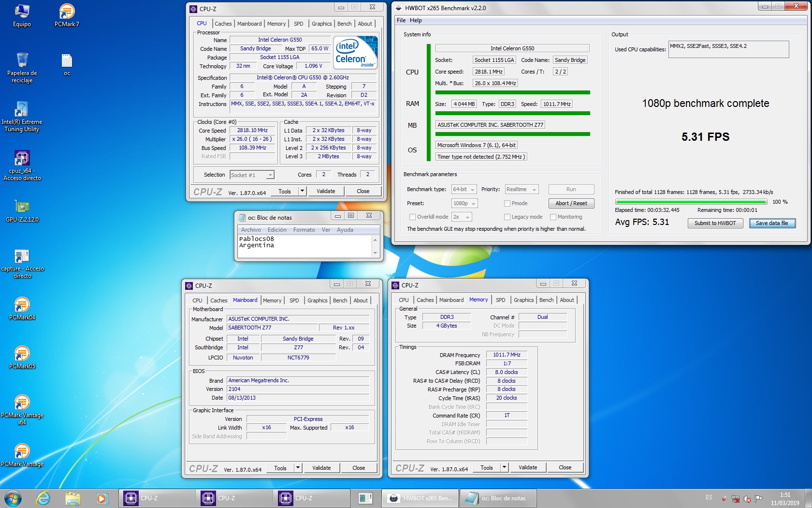Open Papelera de reciclaje icon

tap(22, 68)
